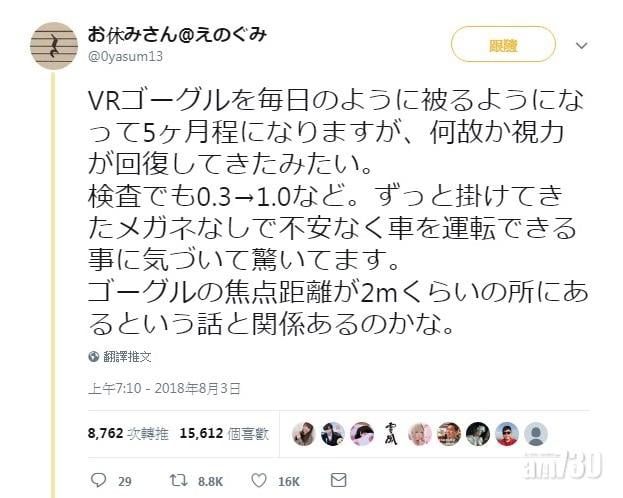
Task: Click the retweet arrows icon
Action: pos(179,481)
